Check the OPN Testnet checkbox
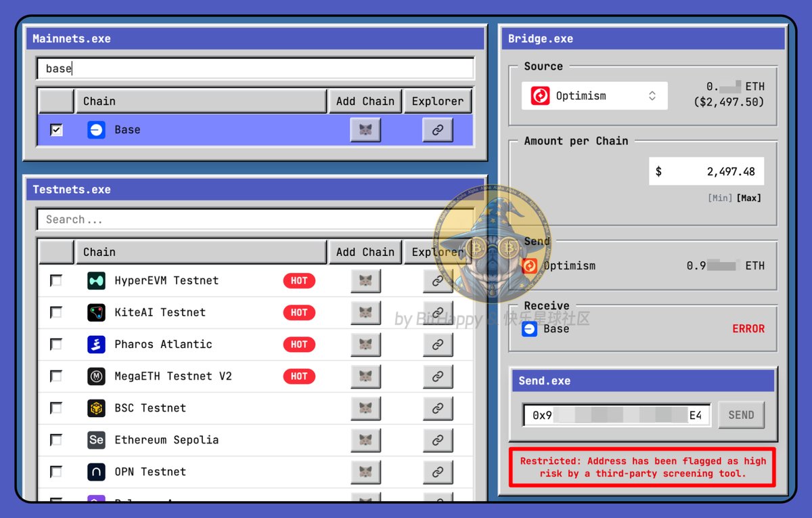The image size is (812, 518). (x=56, y=471)
